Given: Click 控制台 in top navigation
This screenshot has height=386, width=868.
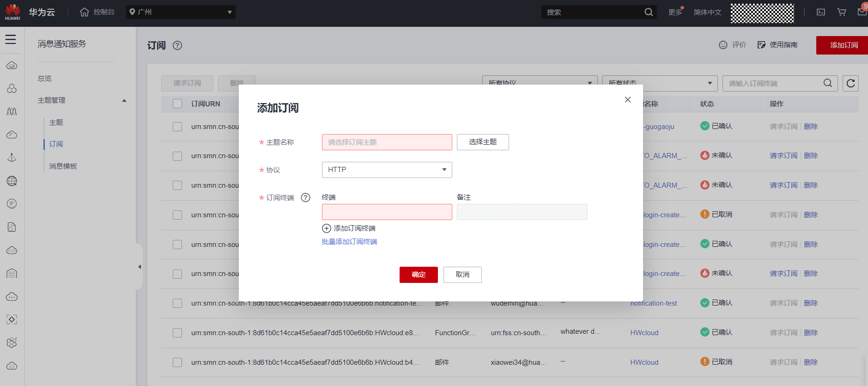Looking at the screenshot, I should pyautogui.click(x=104, y=12).
